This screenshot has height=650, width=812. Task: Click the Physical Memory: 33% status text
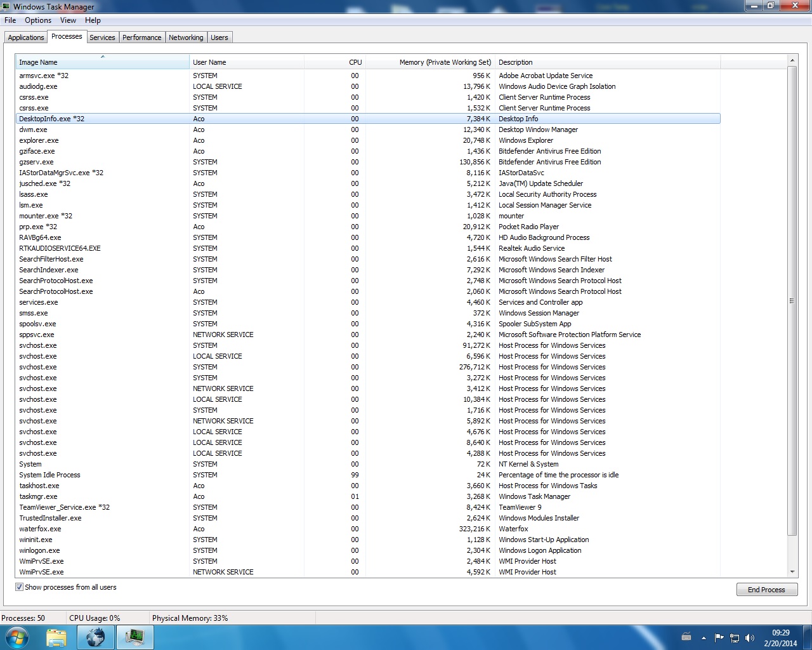[190, 618]
